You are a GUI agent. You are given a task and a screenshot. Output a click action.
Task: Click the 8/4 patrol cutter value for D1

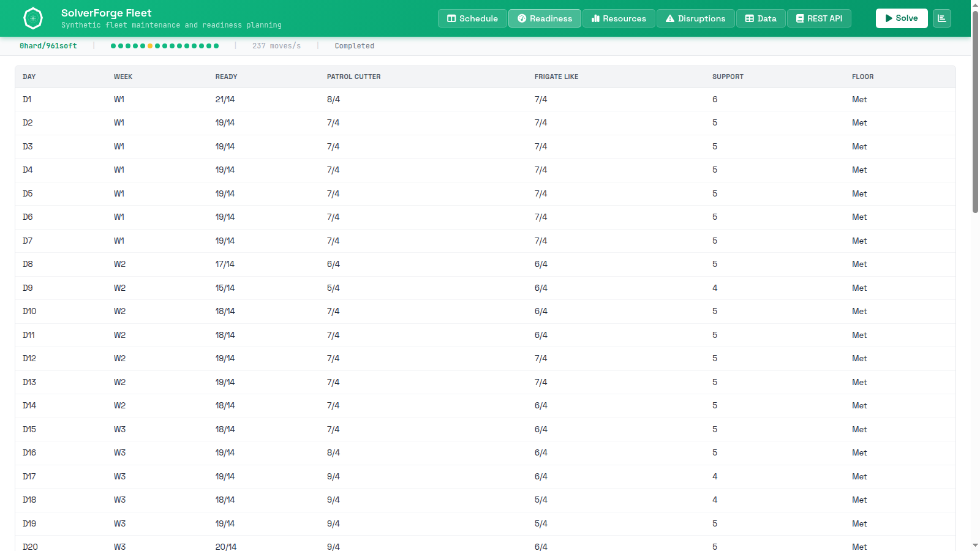(x=333, y=99)
